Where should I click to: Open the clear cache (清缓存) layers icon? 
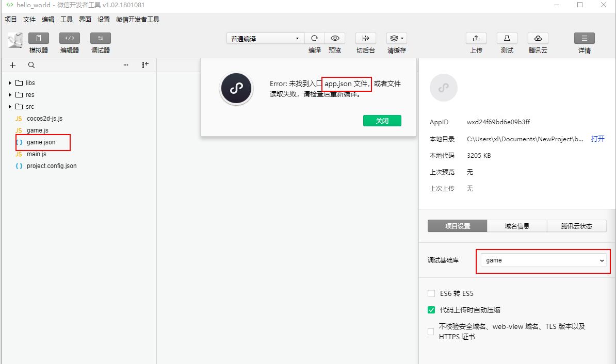click(396, 38)
